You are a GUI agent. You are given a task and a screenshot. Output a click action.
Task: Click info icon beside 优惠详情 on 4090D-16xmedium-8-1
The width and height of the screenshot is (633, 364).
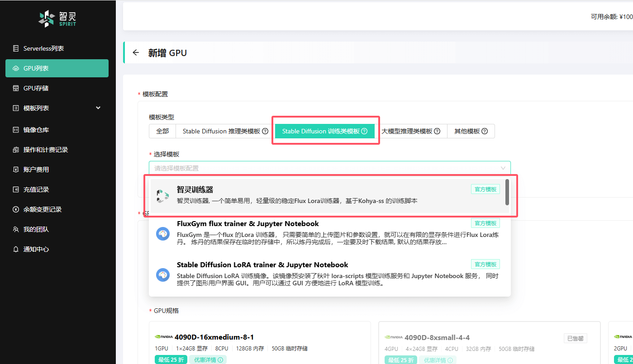(220, 360)
